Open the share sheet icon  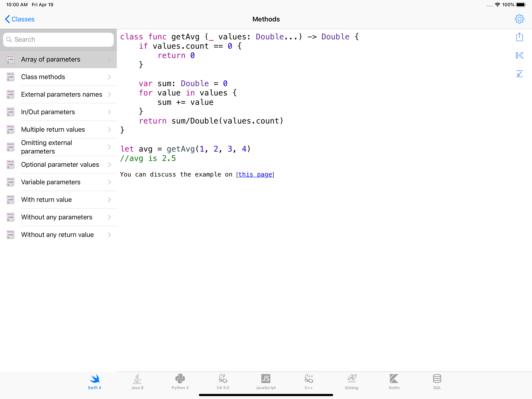pyautogui.click(x=520, y=37)
